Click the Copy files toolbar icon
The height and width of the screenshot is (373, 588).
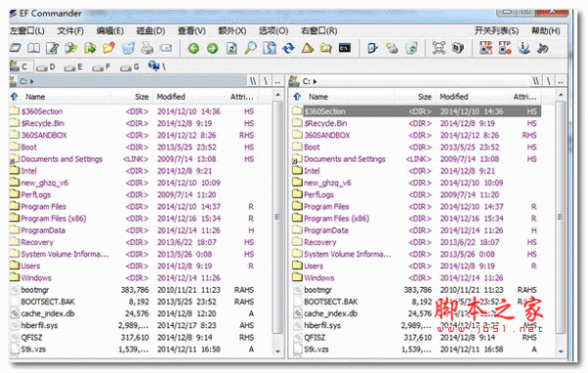(x=71, y=48)
